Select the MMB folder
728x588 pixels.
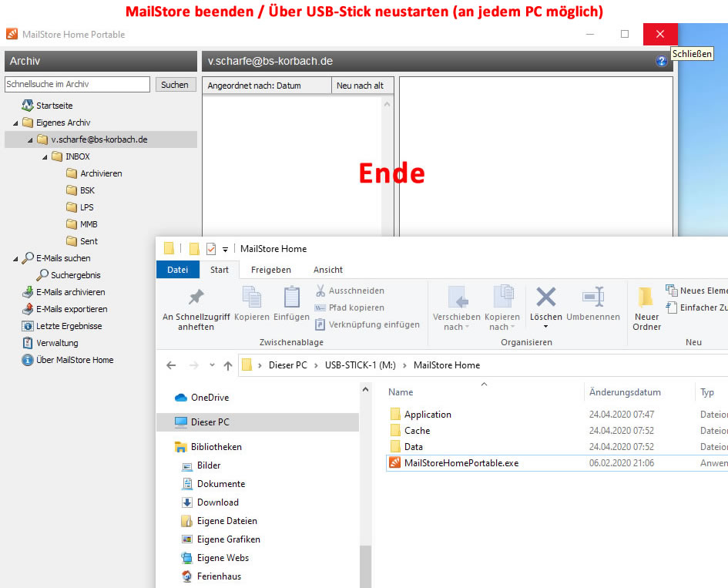pyautogui.click(x=82, y=224)
